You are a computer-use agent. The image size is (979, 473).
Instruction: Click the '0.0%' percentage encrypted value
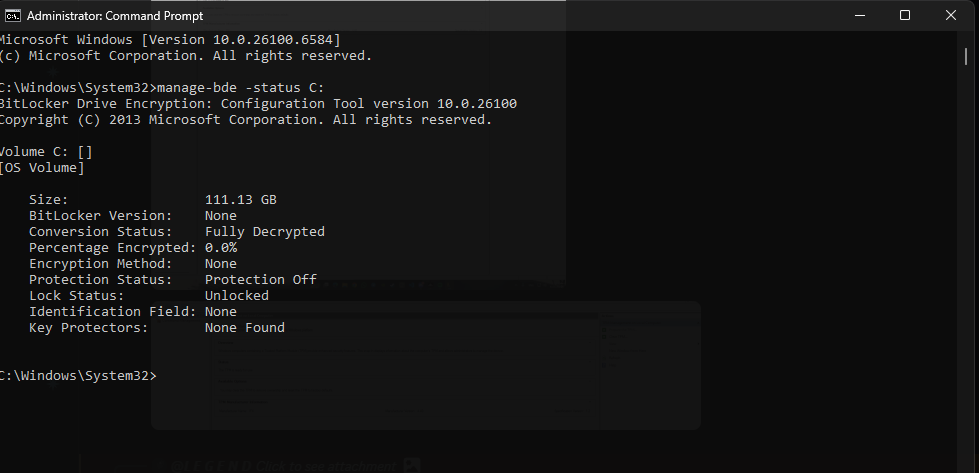point(221,248)
